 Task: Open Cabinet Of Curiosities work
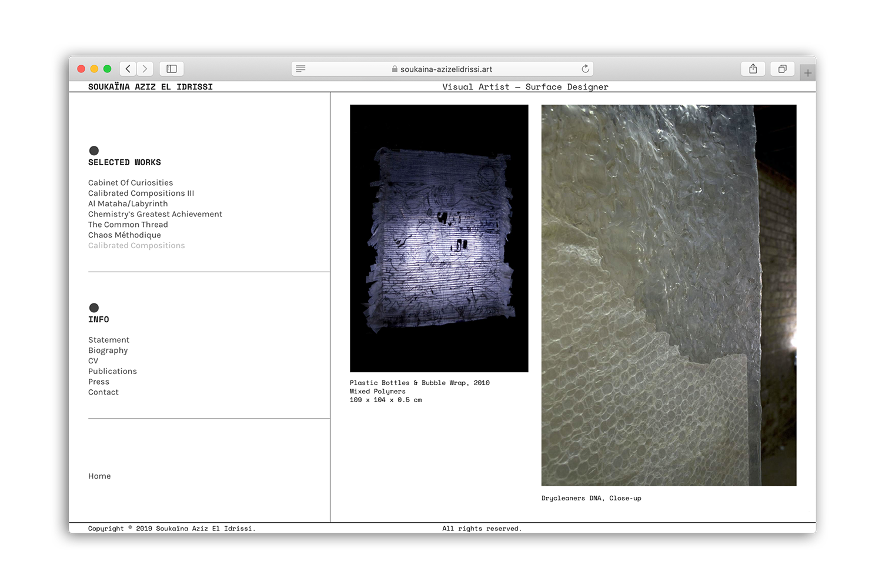pyautogui.click(x=131, y=183)
